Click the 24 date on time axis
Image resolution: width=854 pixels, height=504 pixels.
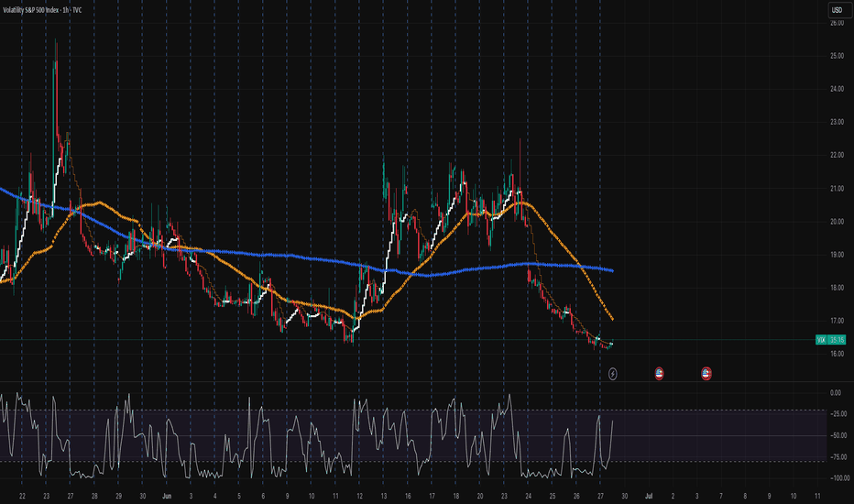click(x=529, y=496)
